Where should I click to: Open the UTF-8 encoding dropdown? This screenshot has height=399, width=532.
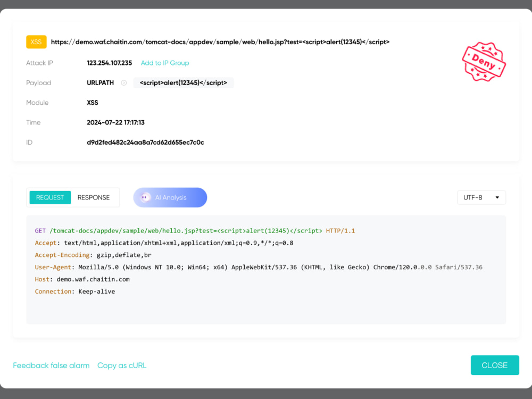[x=481, y=197]
